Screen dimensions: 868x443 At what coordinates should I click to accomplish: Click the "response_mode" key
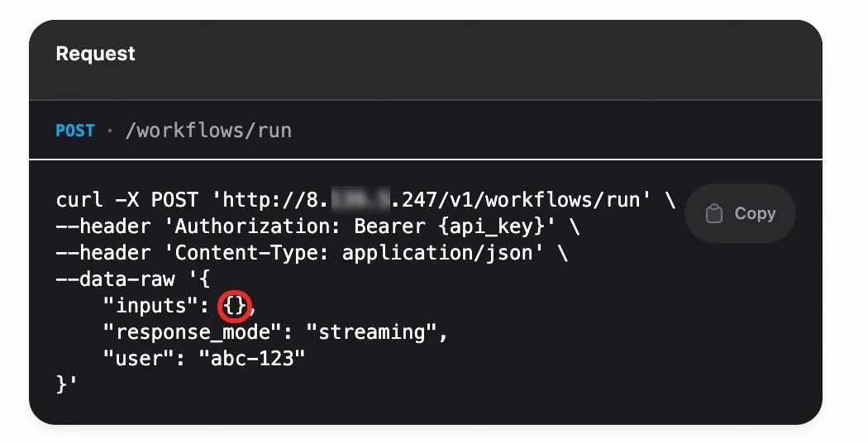198,332
